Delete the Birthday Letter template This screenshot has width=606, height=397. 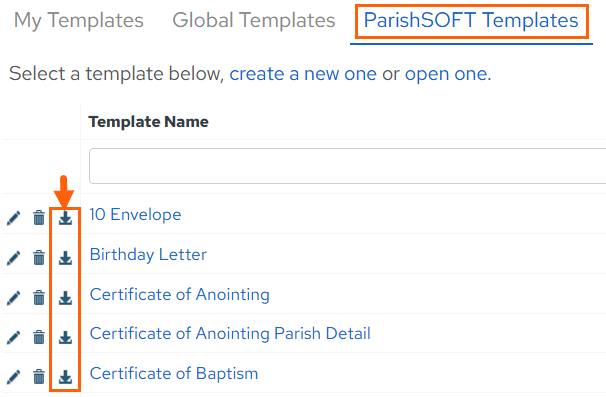39,257
